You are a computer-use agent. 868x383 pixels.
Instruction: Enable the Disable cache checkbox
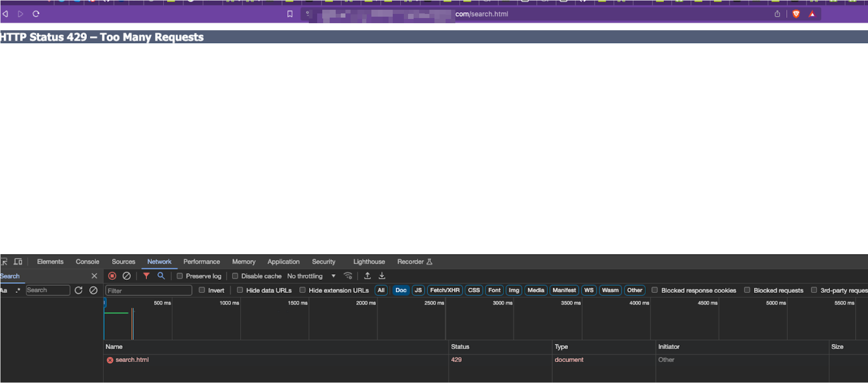235,276
